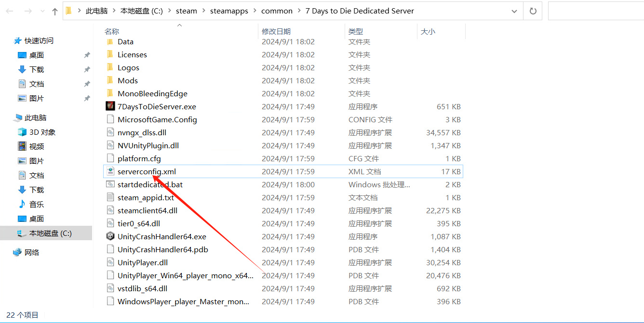Select 本地磁盘 (C:) in the navigation pane
Viewport: 644px width, 323px height.
click(x=51, y=233)
